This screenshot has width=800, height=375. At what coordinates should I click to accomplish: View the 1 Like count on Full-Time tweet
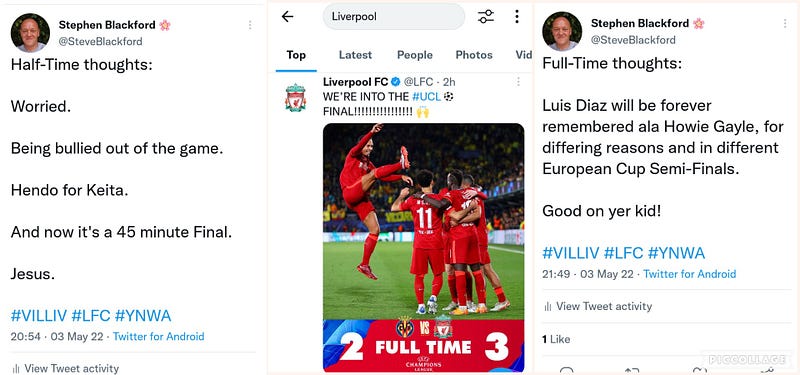556,339
